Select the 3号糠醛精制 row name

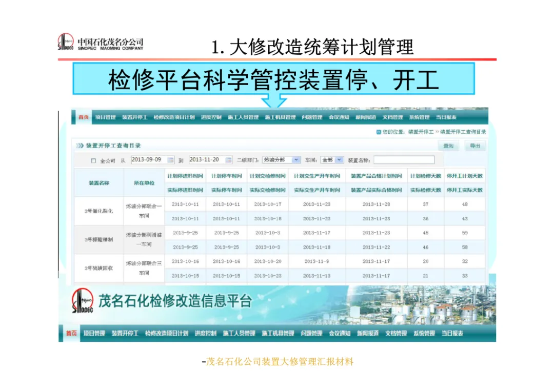tap(98, 240)
